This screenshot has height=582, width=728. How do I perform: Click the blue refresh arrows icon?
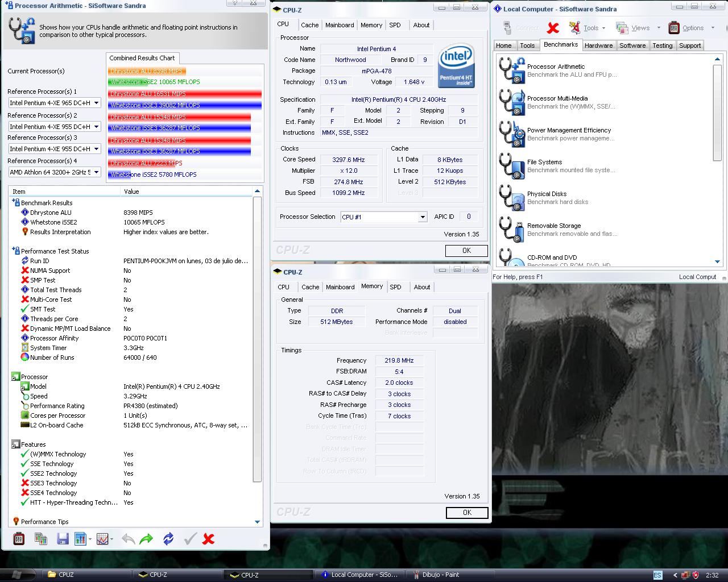click(x=168, y=539)
